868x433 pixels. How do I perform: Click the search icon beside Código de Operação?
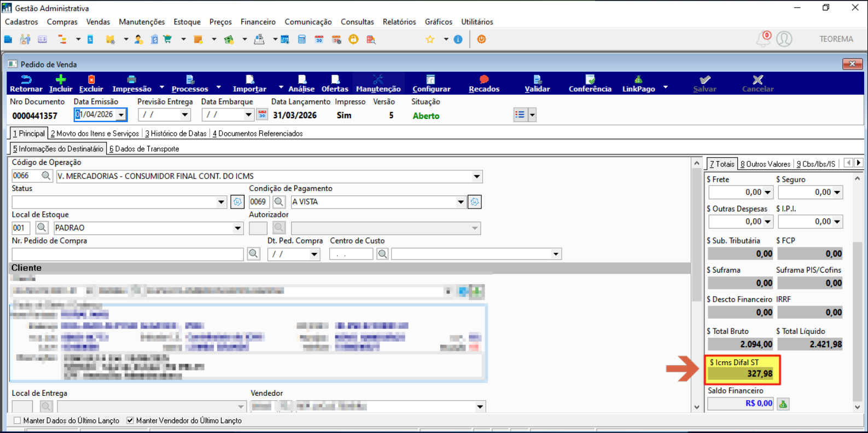(46, 176)
